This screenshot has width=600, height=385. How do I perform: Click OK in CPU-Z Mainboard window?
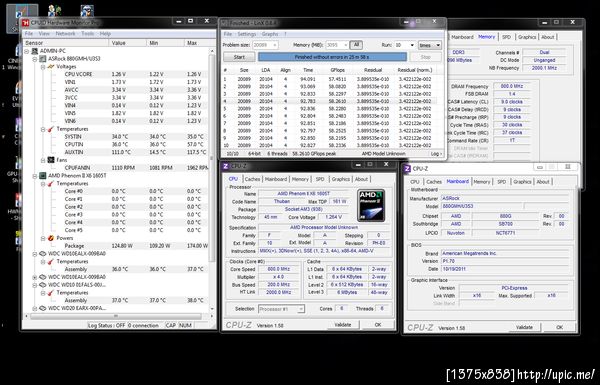(x=559, y=327)
